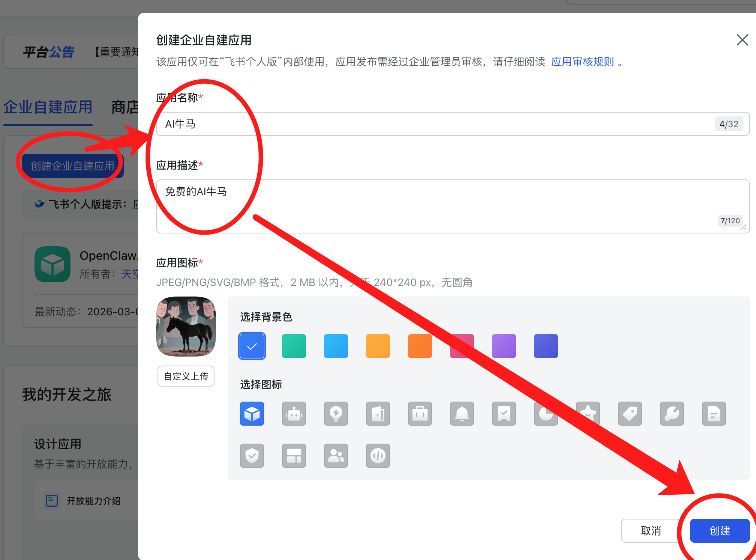
Task: Select the green background color swatch
Action: pyautogui.click(x=294, y=346)
